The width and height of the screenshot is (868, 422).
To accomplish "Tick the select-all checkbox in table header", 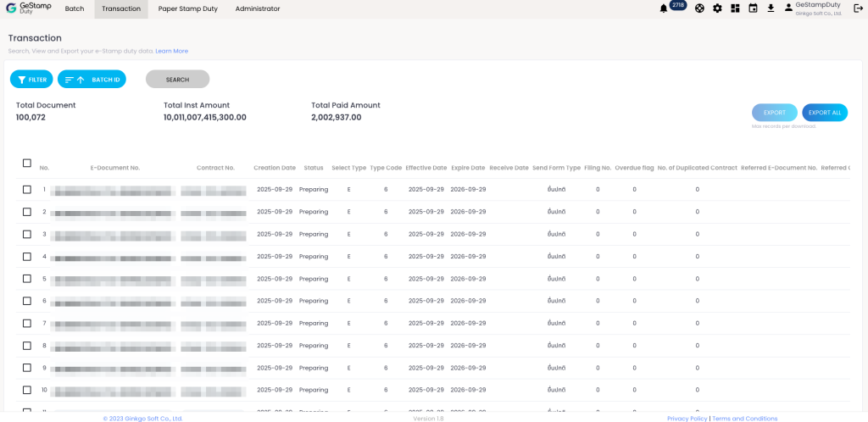I will tap(27, 164).
